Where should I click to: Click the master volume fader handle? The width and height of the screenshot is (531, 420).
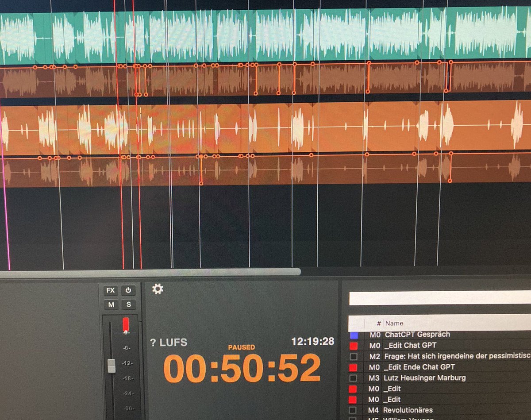tap(112, 366)
